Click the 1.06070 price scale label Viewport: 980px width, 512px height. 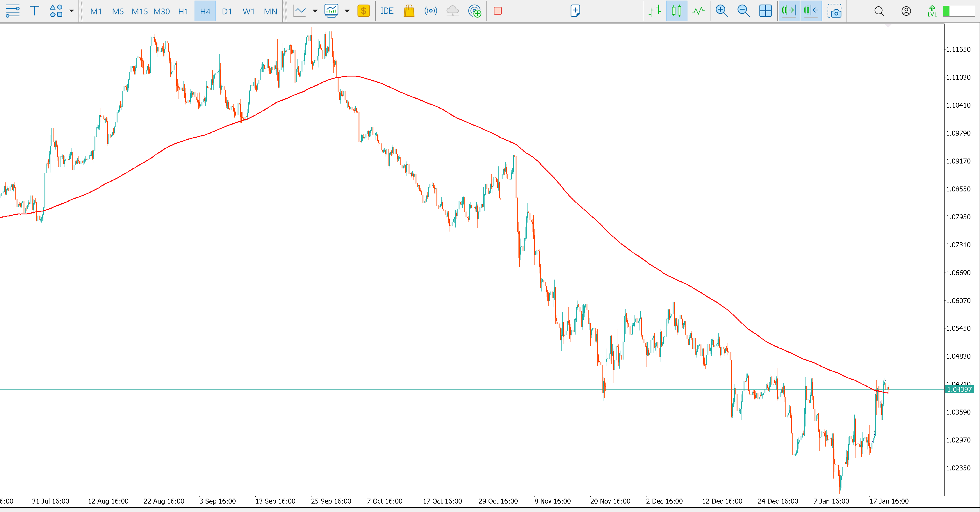[958, 301]
